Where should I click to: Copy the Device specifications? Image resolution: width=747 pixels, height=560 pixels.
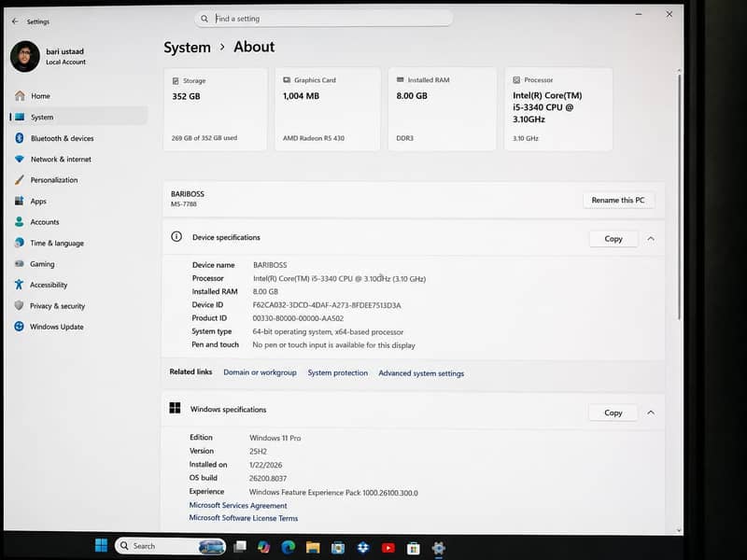coord(613,239)
